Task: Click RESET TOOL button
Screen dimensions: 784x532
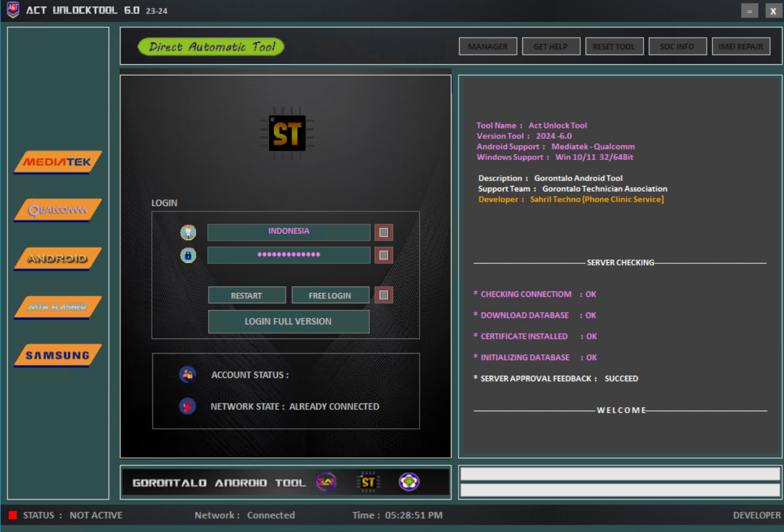Action: 614,46
